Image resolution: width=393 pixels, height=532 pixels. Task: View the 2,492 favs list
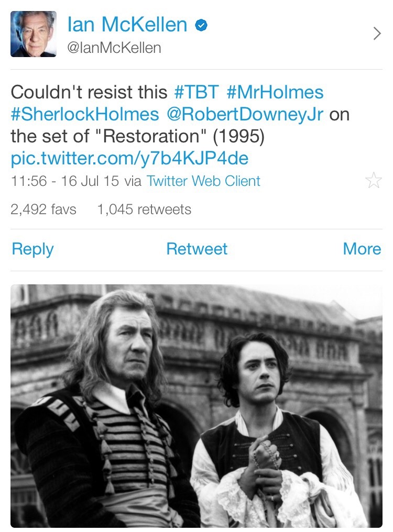click(43, 209)
